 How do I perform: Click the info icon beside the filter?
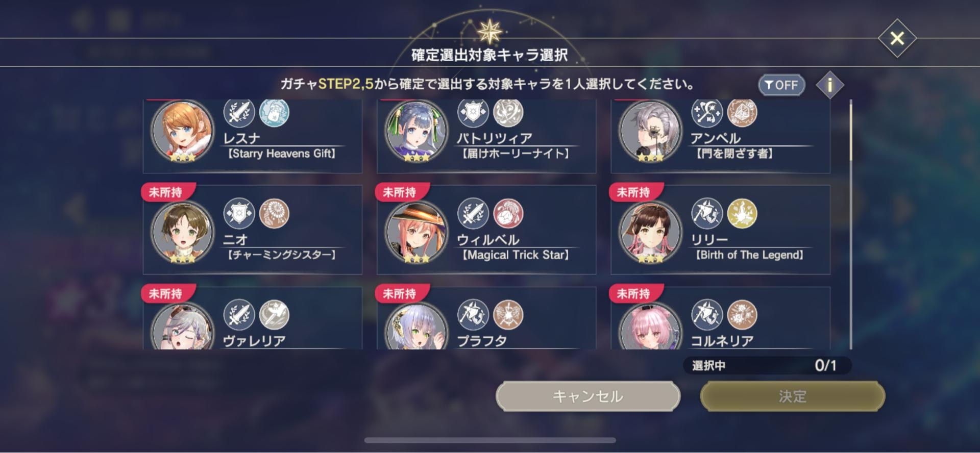[829, 85]
